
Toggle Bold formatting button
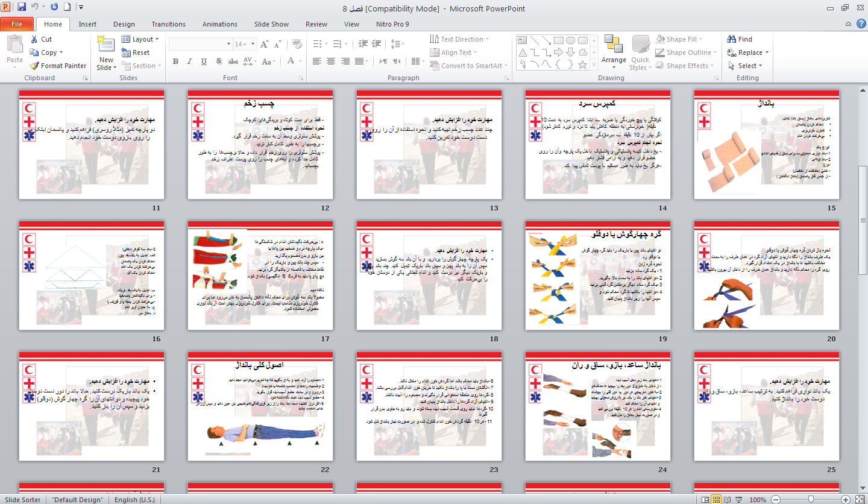pos(175,61)
